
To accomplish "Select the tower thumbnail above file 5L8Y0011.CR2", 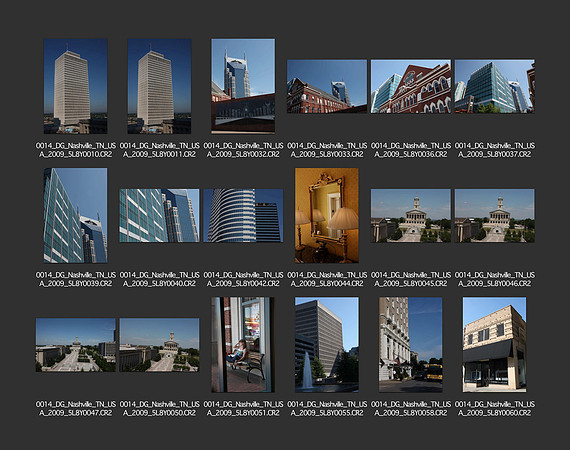I will pos(159,86).
